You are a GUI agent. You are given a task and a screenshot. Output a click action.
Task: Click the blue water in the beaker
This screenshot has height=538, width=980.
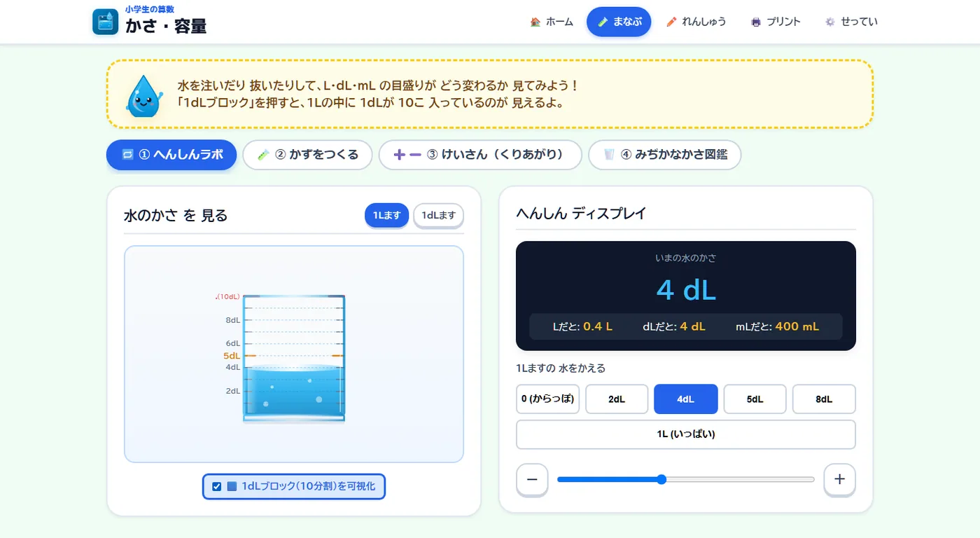point(294,391)
